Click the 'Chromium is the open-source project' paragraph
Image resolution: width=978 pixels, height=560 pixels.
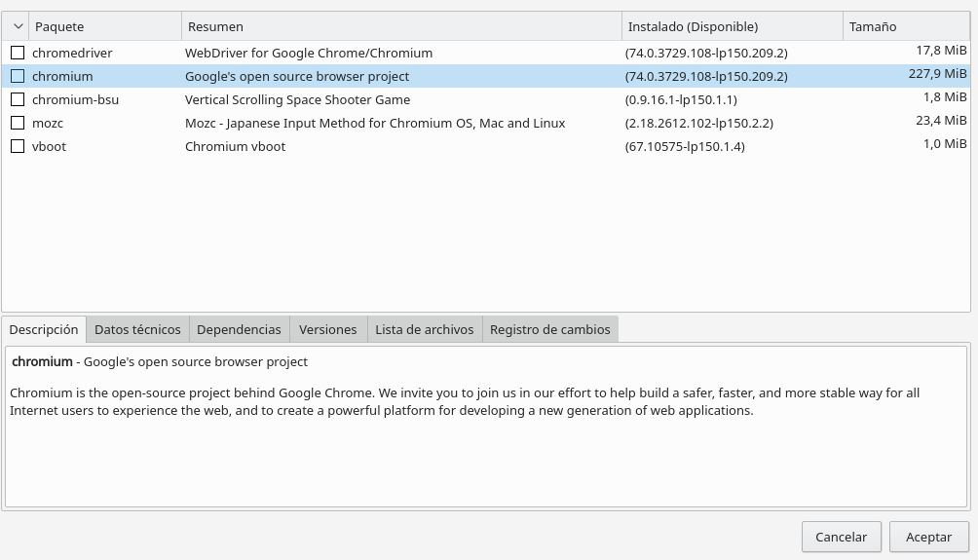click(x=465, y=401)
